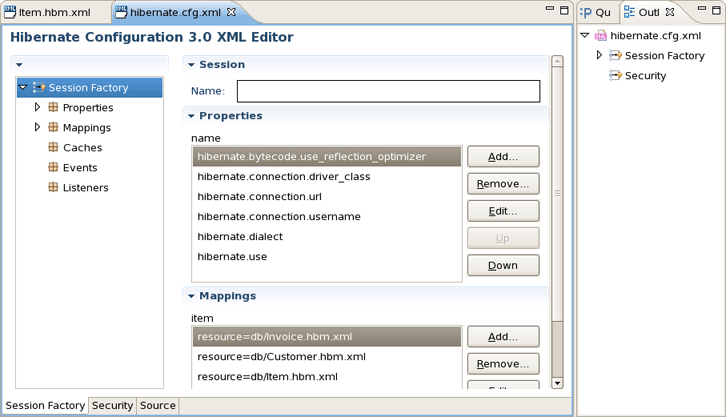
Task: Open the Security page tab
Action: pyautogui.click(x=113, y=405)
